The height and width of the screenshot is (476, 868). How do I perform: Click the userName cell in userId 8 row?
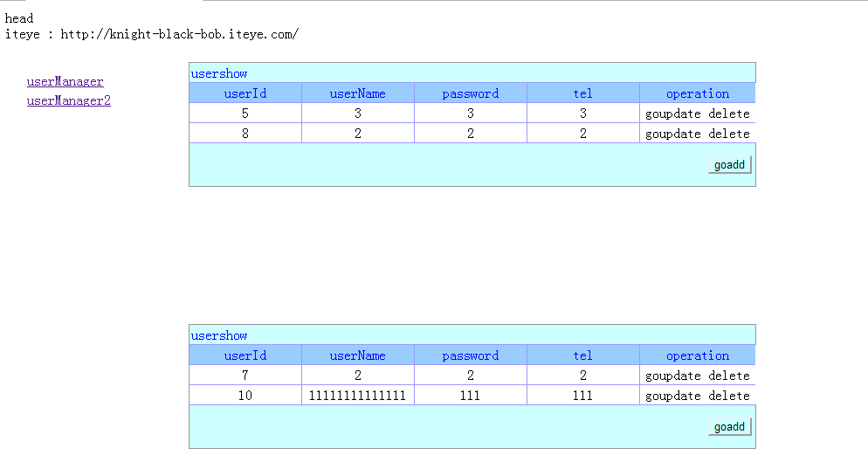tap(358, 133)
